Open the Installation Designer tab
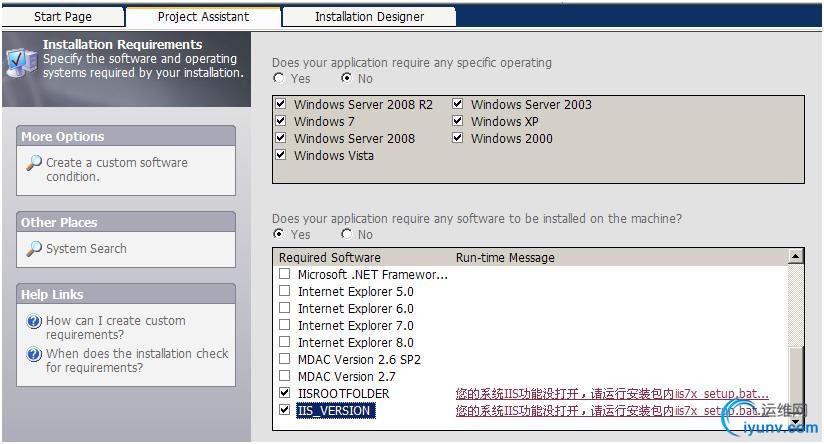824x444 pixels. point(369,16)
